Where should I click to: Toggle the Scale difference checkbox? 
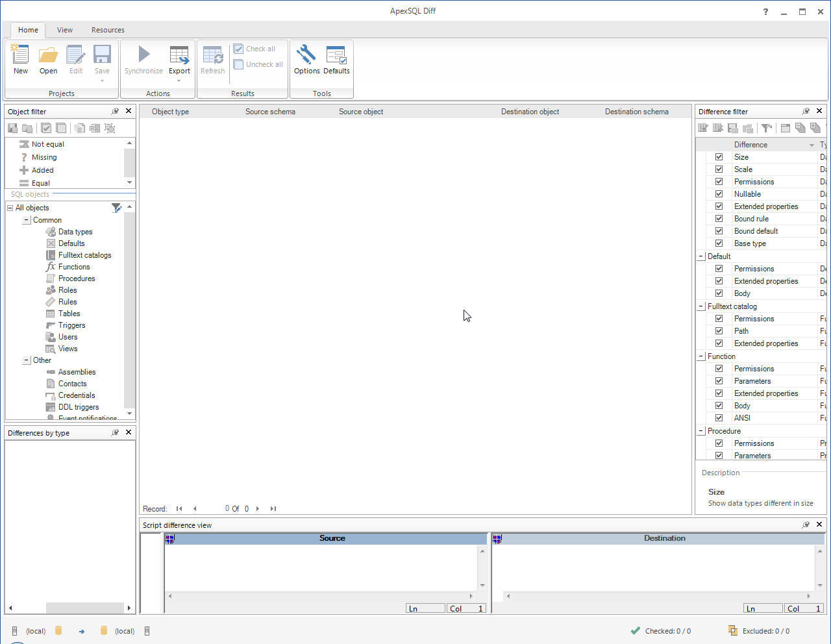click(719, 169)
